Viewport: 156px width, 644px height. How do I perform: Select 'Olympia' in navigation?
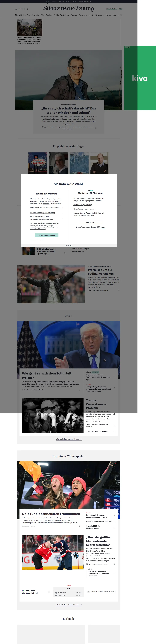tap(35, 15)
